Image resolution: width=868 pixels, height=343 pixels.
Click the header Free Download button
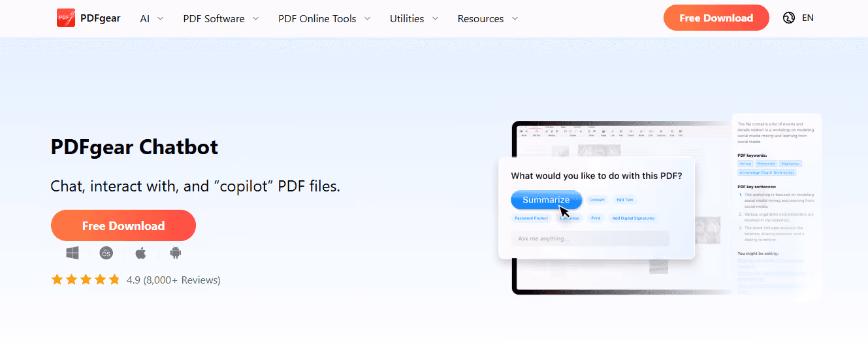(x=716, y=18)
